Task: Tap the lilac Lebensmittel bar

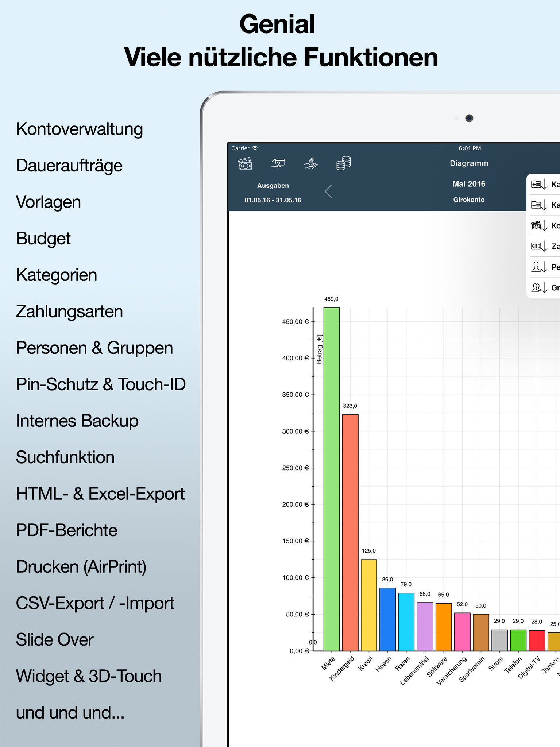Action: pyautogui.click(x=425, y=627)
